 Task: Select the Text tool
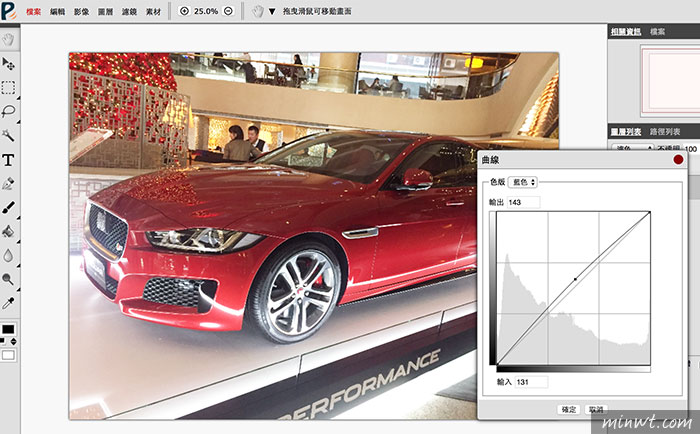coord(8,160)
